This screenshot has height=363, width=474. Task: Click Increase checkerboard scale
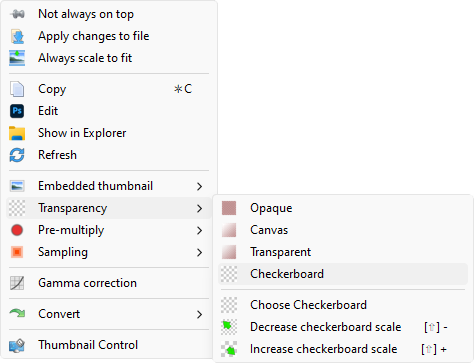point(343,349)
